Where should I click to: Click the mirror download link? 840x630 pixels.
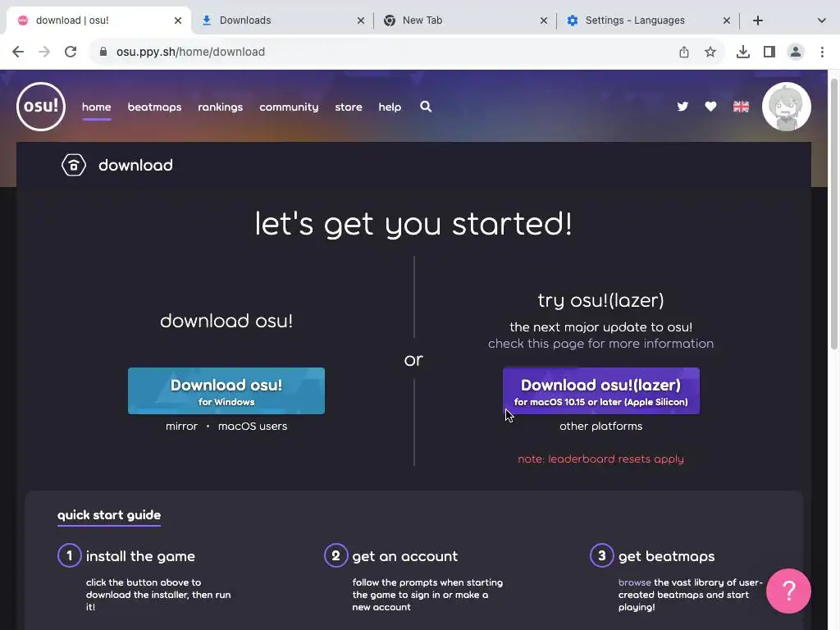[181, 426]
